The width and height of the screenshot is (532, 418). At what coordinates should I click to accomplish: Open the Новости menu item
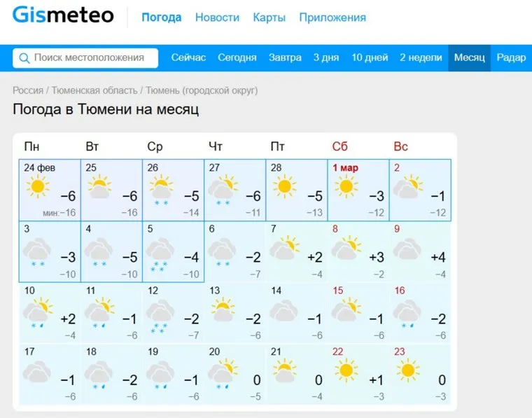click(217, 18)
